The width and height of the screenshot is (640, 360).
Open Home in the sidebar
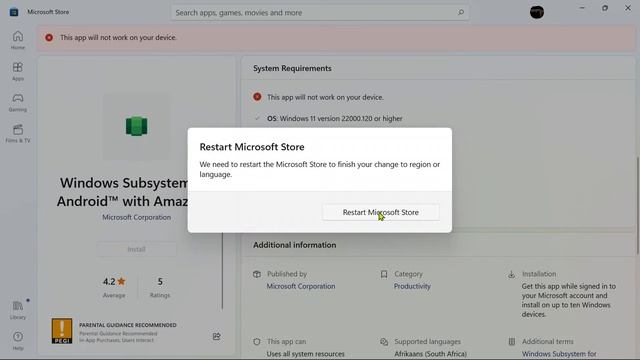pos(18,40)
